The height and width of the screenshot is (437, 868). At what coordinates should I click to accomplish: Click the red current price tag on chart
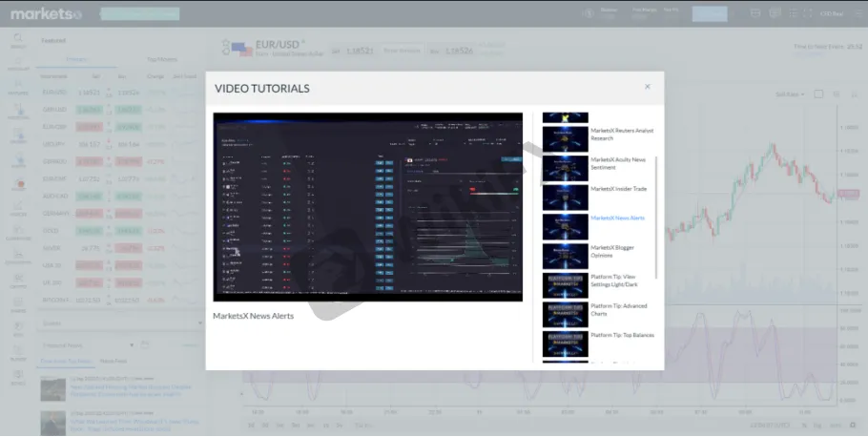coord(848,194)
